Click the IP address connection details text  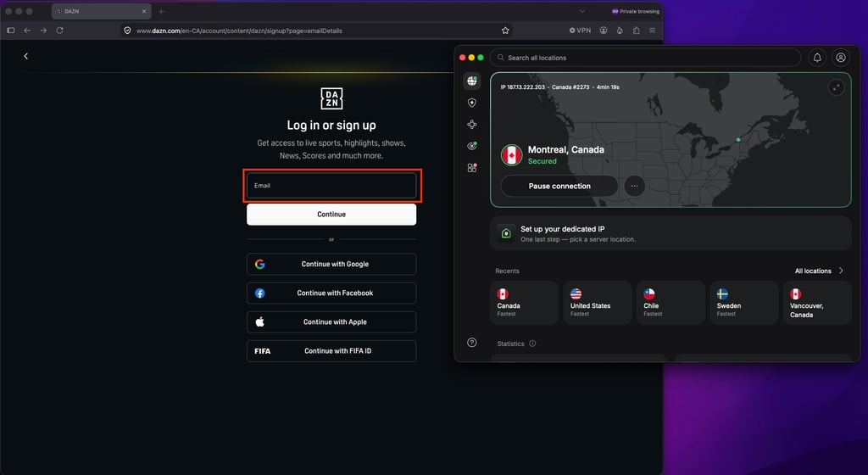[559, 87]
